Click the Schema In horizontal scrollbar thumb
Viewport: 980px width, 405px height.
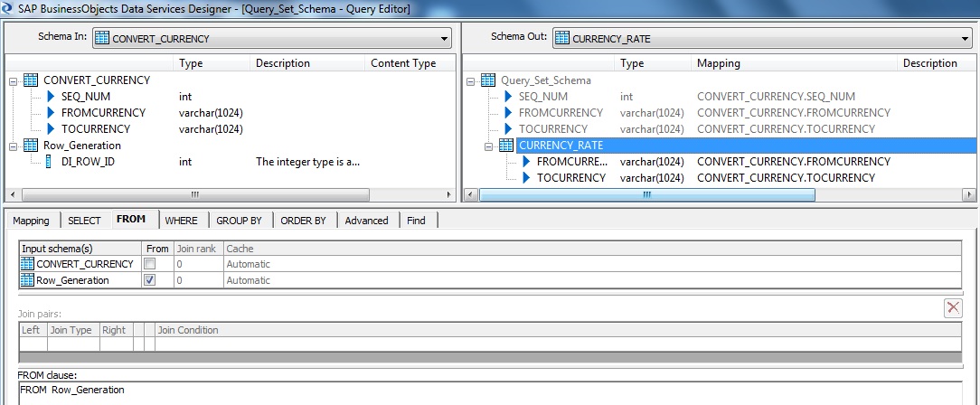[x=195, y=195]
